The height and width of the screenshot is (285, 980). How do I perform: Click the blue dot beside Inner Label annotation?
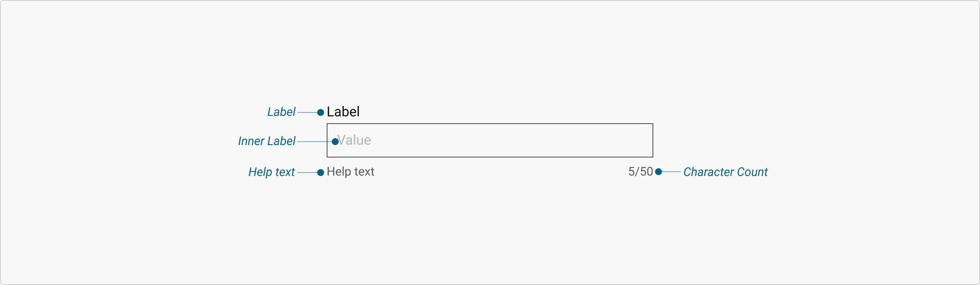point(335,142)
